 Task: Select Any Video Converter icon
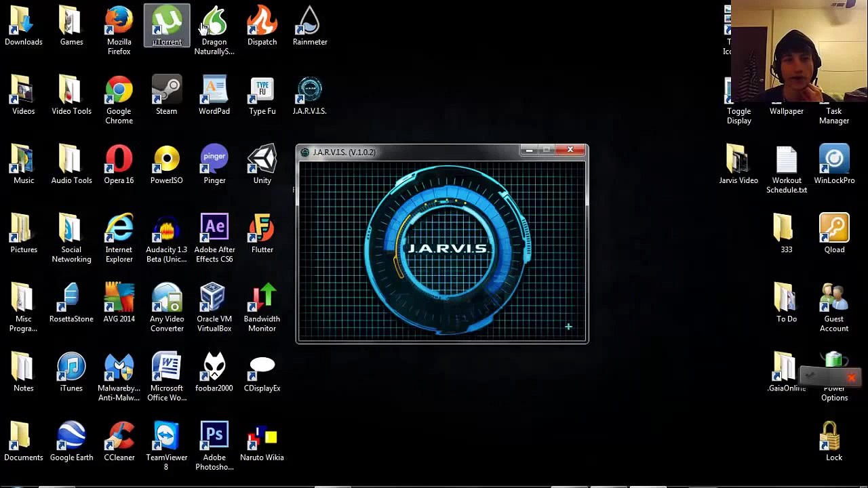[167, 307]
